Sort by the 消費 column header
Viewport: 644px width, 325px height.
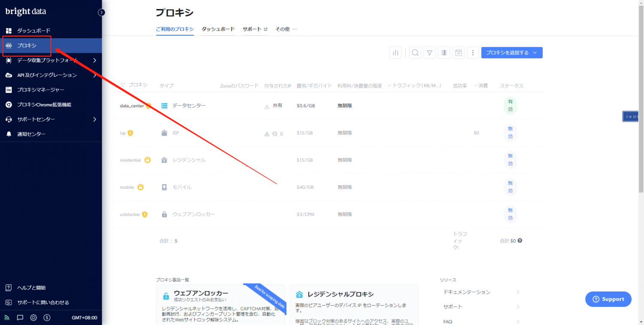pos(481,85)
